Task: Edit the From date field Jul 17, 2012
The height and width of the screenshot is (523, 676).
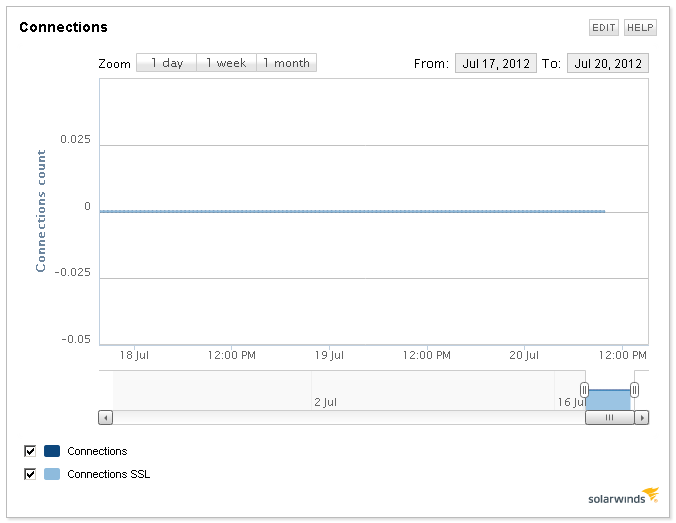Action: coord(496,63)
